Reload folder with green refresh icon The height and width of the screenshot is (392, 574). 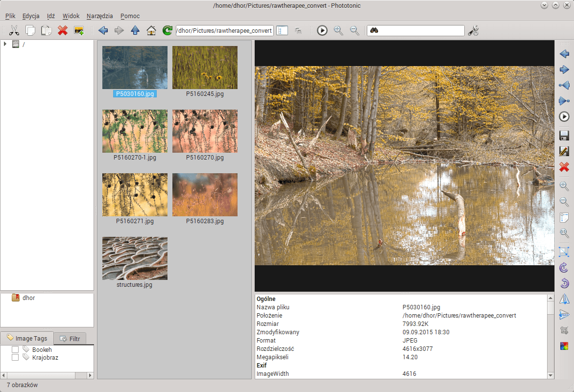(167, 30)
